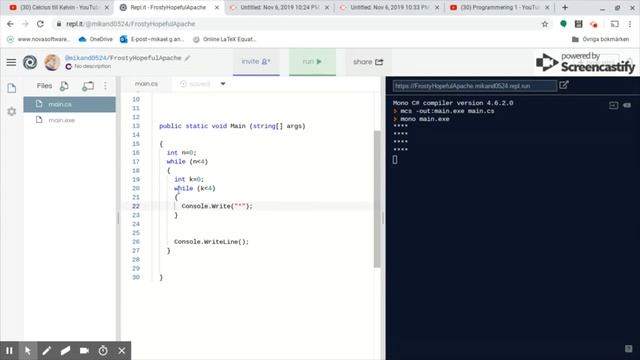Open the Screencastify timer tool
Image resolution: width=640 pixels, height=360 pixels.
[103, 351]
